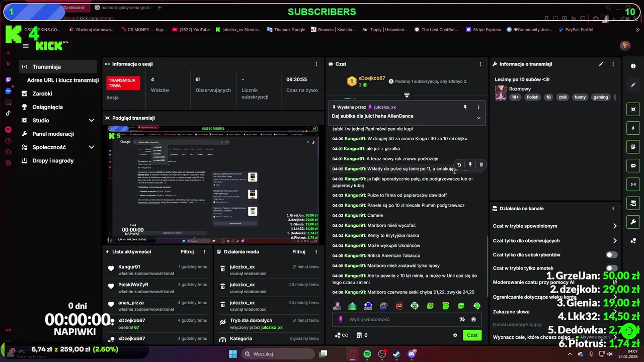Viewport: 644px width, 362px height.
Task: Open Twitch from the Opera sidebar
Action: click(8, 80)
